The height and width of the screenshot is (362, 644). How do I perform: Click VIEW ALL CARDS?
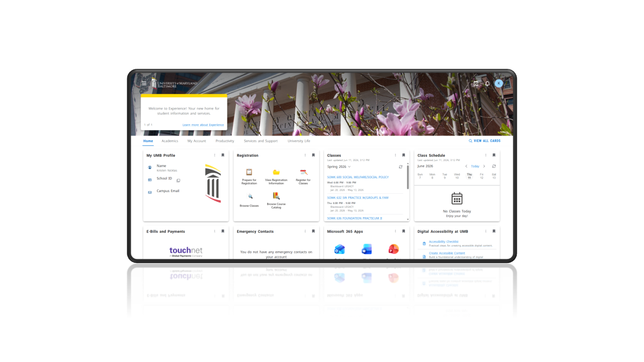point(485,141)
